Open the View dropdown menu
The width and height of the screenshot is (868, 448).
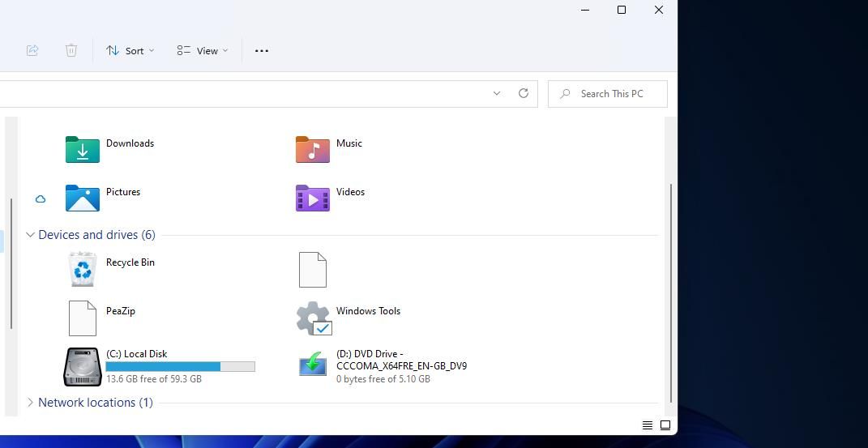point(203,50)
